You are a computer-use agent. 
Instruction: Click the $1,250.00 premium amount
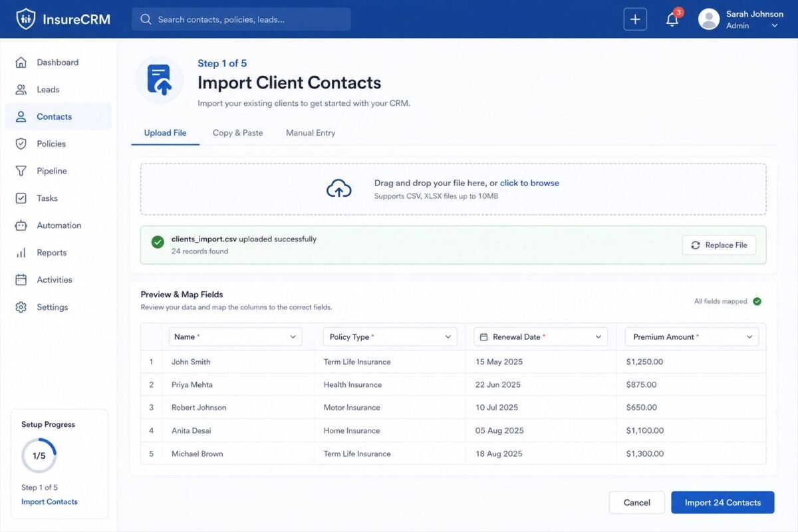(644, 362)
